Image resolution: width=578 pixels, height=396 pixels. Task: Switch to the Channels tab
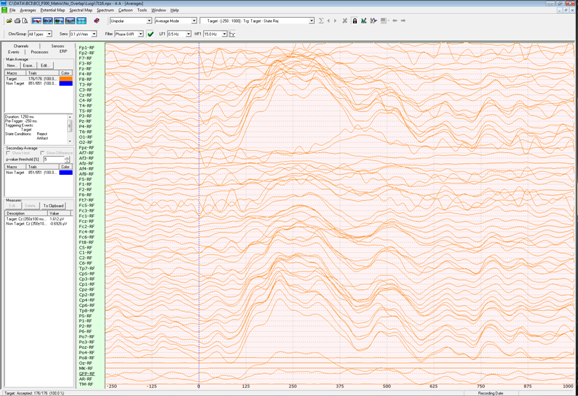21,46
